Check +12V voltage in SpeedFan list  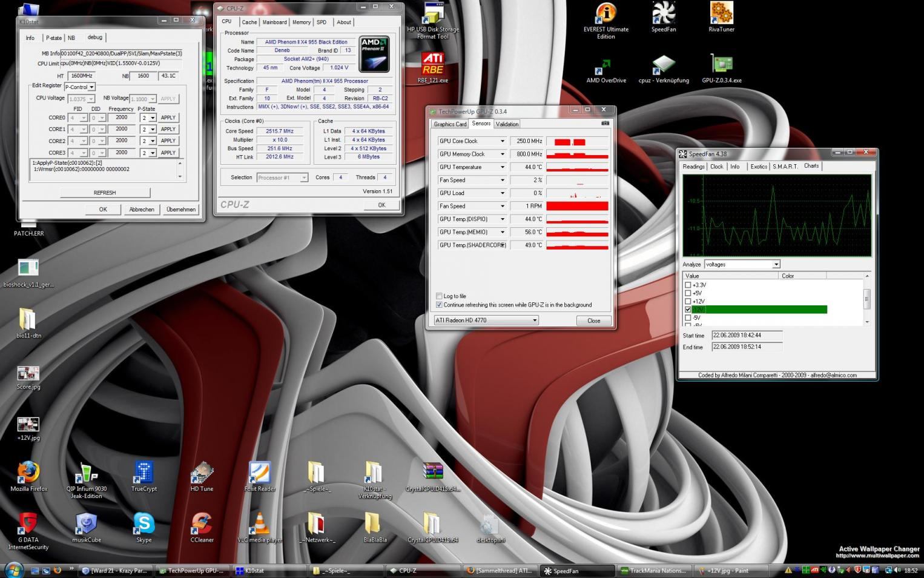pos(688,301)
